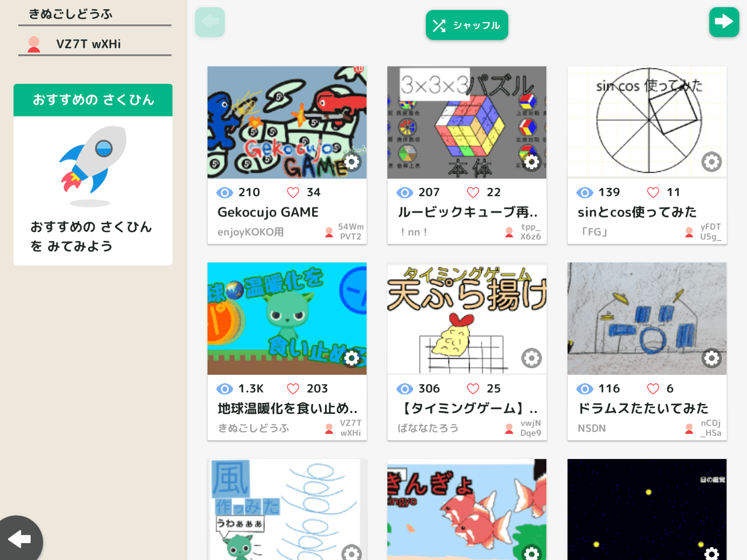Click the heart icon on Gekocujo GAME
The height and width of the screenshot is (560, 747).
(293, 192)
